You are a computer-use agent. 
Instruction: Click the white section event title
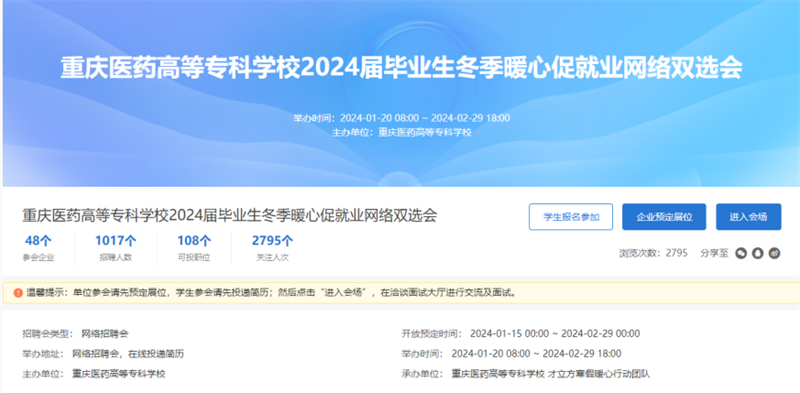(x=230, y=215)
